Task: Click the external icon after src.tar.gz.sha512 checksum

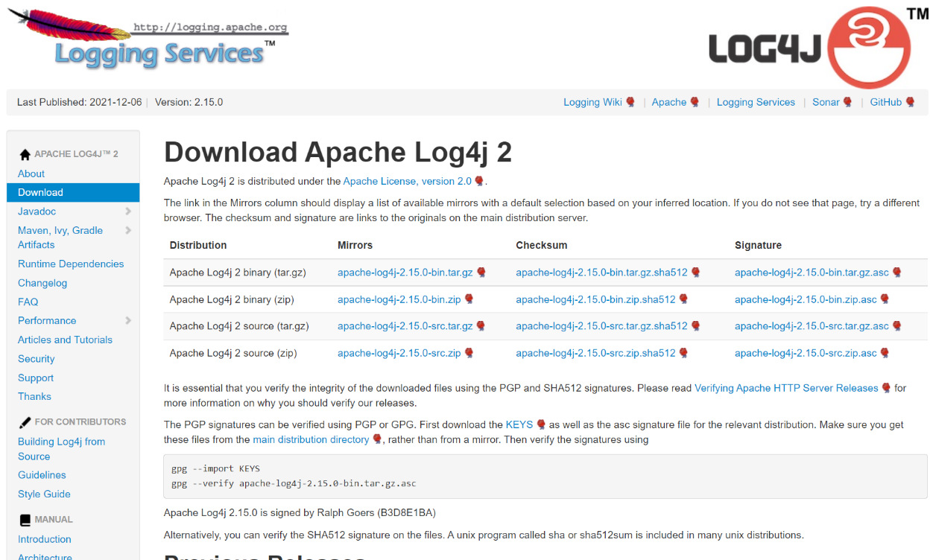Action: (695, 326)
